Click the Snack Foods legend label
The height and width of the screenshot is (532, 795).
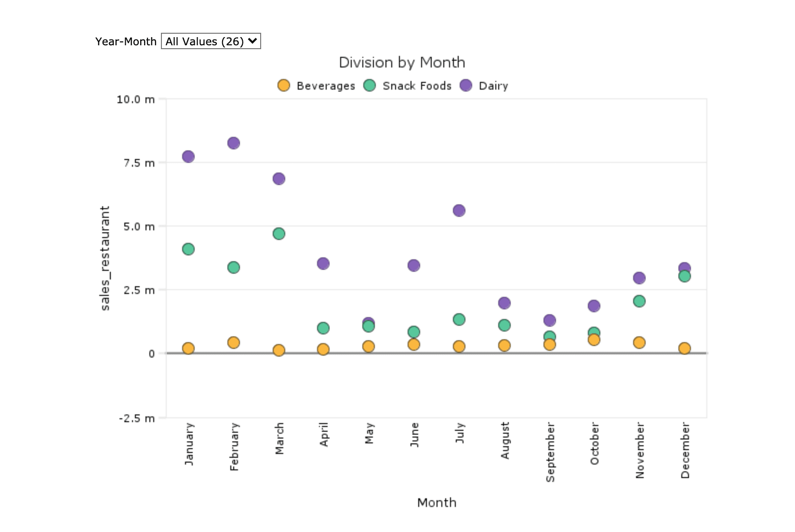tap(417, 86)
